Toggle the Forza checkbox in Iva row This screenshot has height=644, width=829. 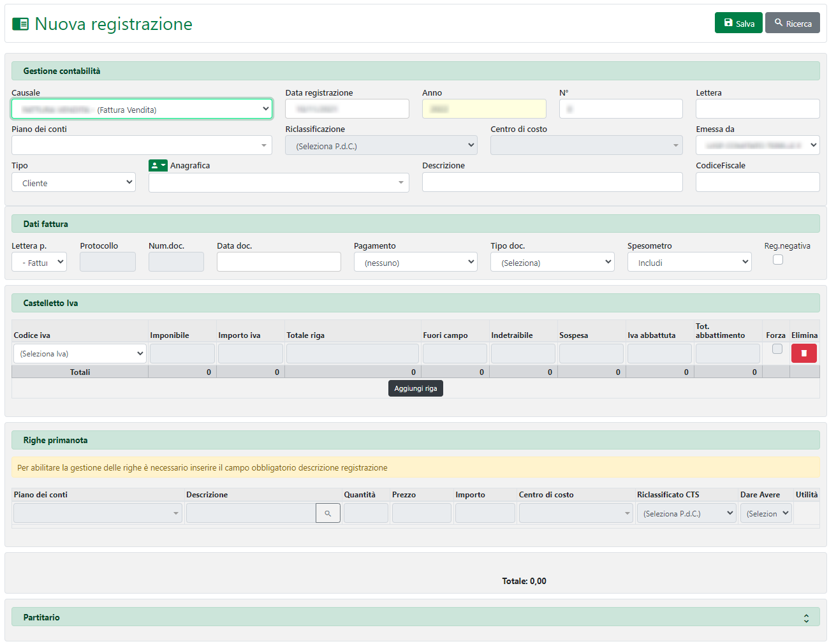[777, 349]
